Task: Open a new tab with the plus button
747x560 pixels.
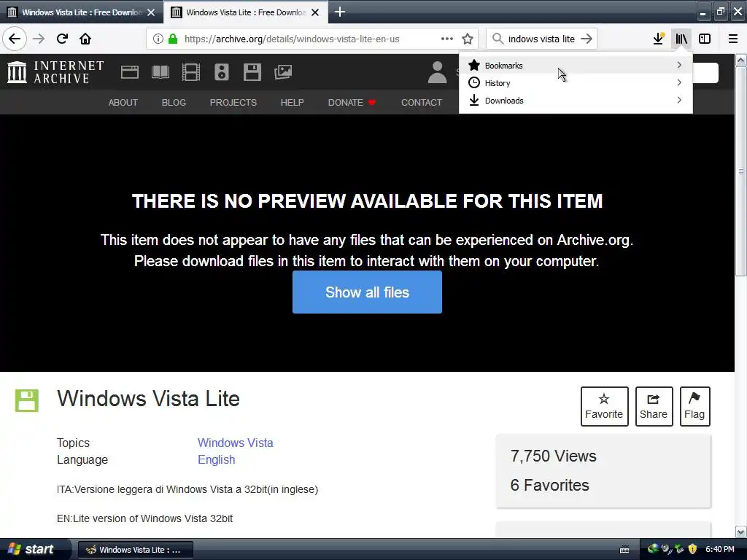Action: point(340,12)
